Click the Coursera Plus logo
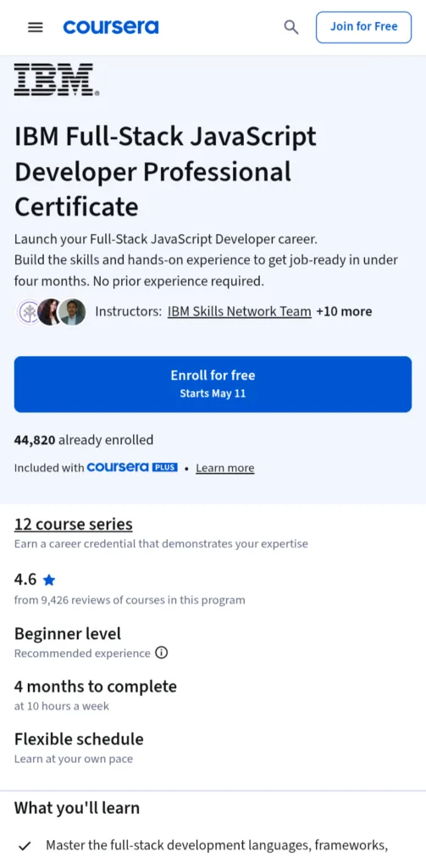 tap(132, 468)
